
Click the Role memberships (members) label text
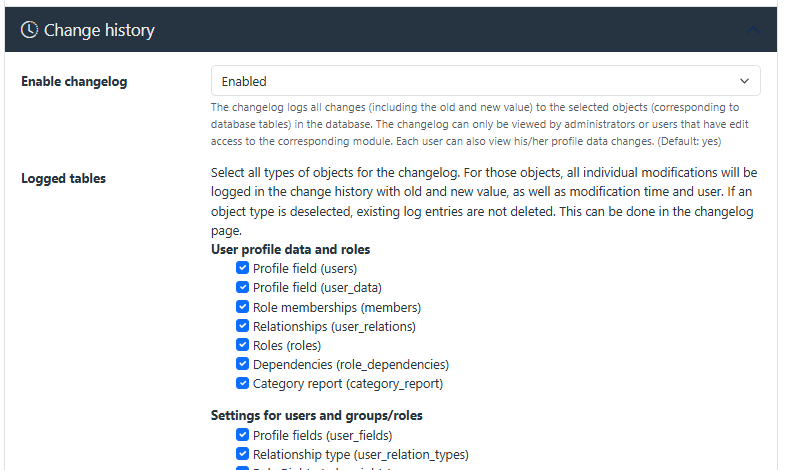pos(337,307)
